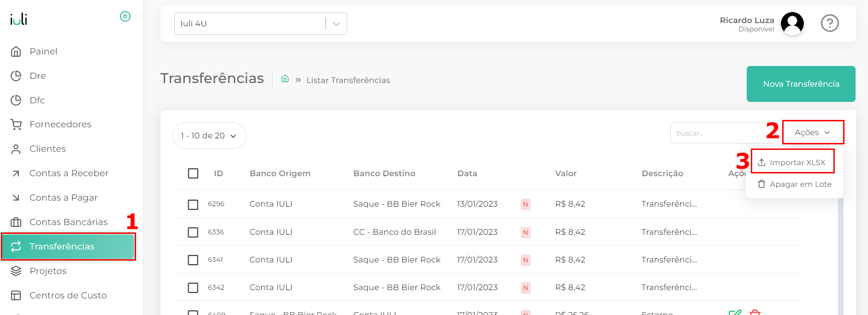Open the 1 - 10 de 20 pagination dropdown
Image resolution: width=868 pixels, height=315 pixels.
(209, 136)
